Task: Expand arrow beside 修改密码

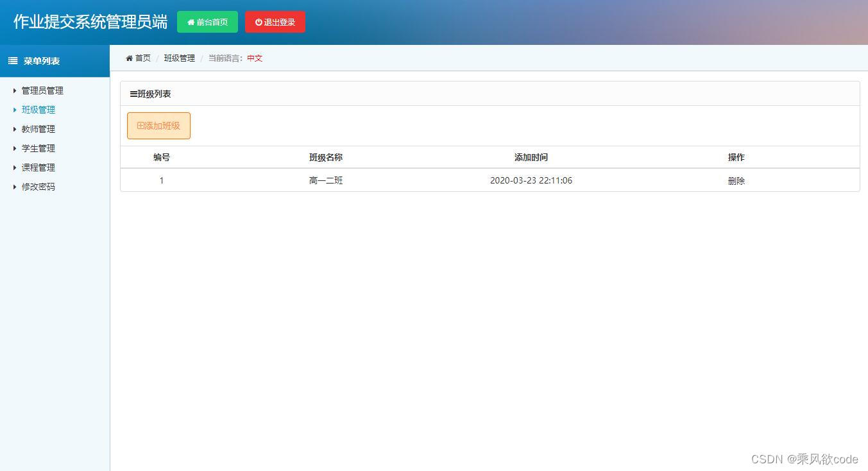Action: (15, 187)
